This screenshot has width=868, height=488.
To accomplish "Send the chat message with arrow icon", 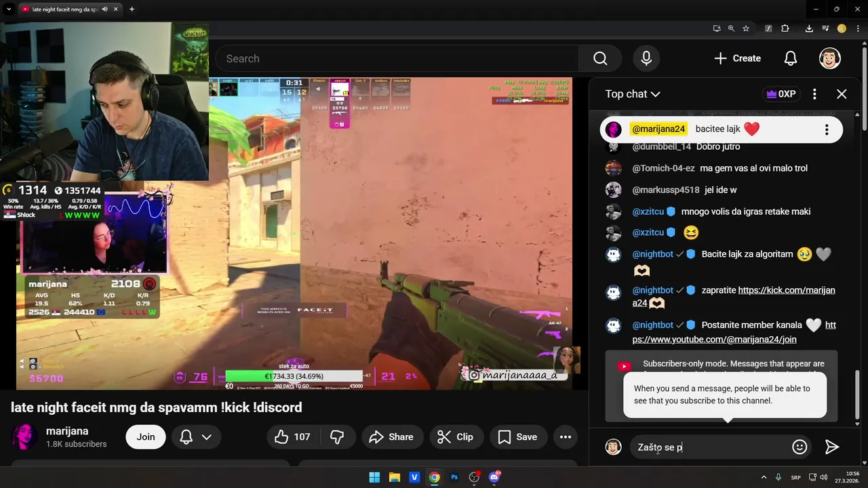I will [x=832, y=447].
